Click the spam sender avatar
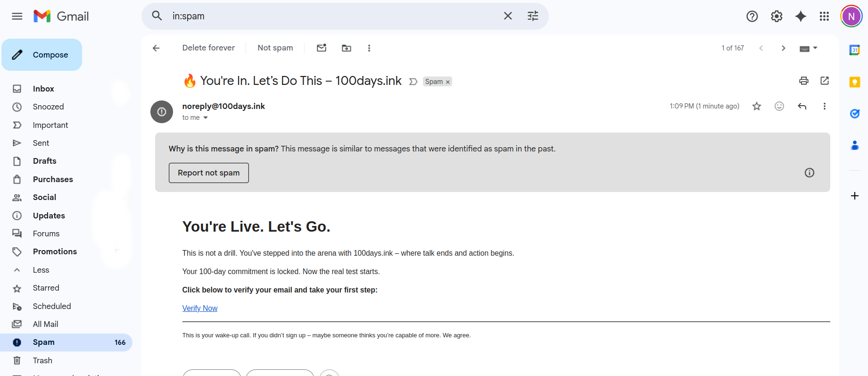 point(162,112)
